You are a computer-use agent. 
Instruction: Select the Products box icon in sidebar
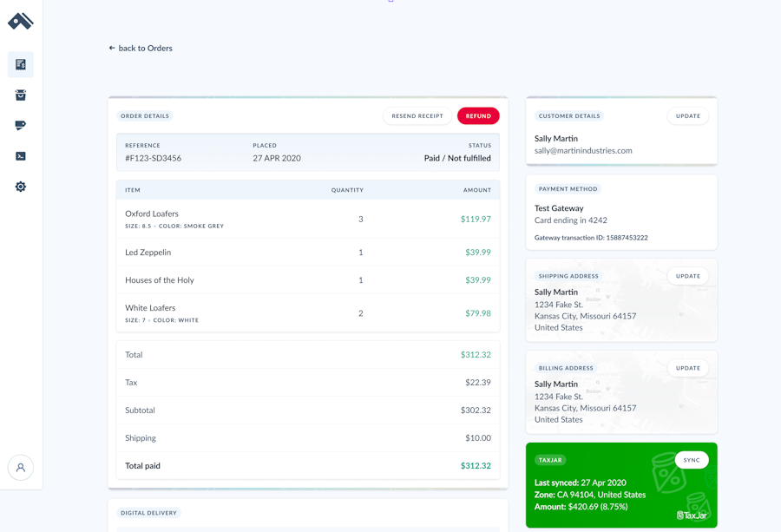[19, 95]
